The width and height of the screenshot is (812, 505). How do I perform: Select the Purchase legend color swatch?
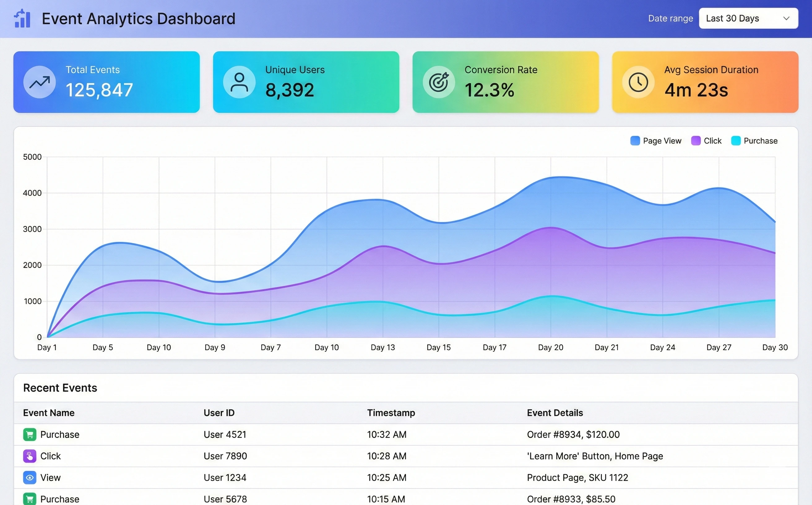[736, 140]
